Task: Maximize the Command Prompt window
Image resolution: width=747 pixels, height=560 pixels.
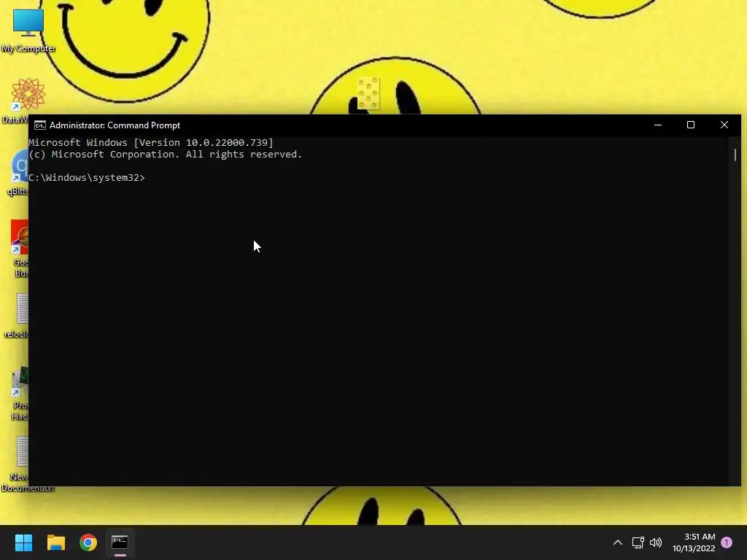Action: click(x=691, y=125)
